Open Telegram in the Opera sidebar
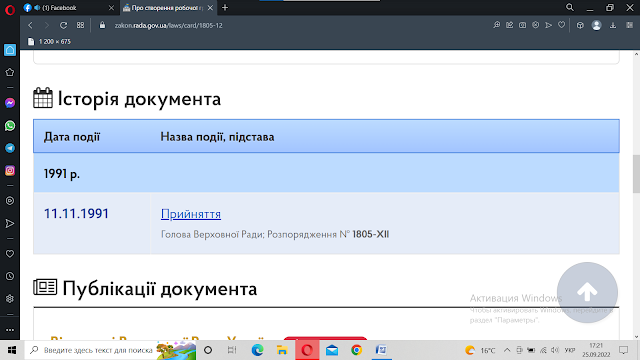Viewport: 640px width, 360px height. 10,148
